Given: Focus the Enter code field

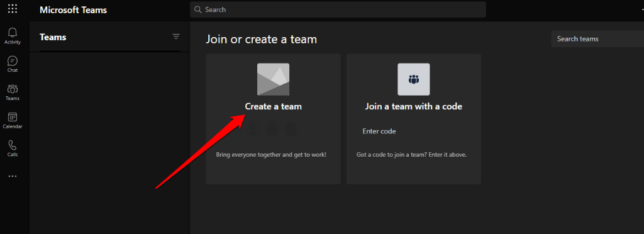Looking at the screenshot, I should [414, 131].
